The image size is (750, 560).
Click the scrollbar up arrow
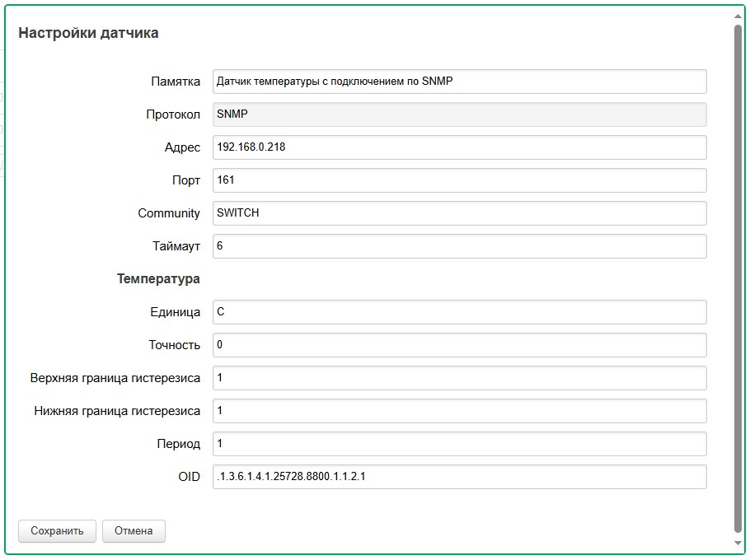(x=738, y=15)
